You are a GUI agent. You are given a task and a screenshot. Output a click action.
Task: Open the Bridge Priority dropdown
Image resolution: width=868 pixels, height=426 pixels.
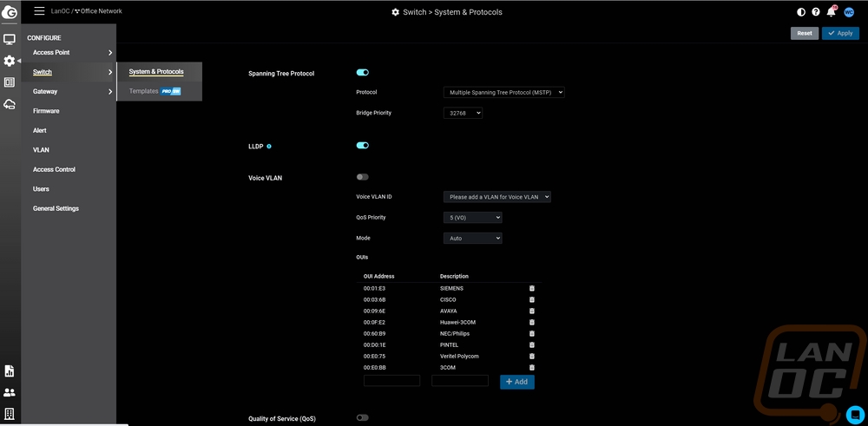[x=462, y=113]
